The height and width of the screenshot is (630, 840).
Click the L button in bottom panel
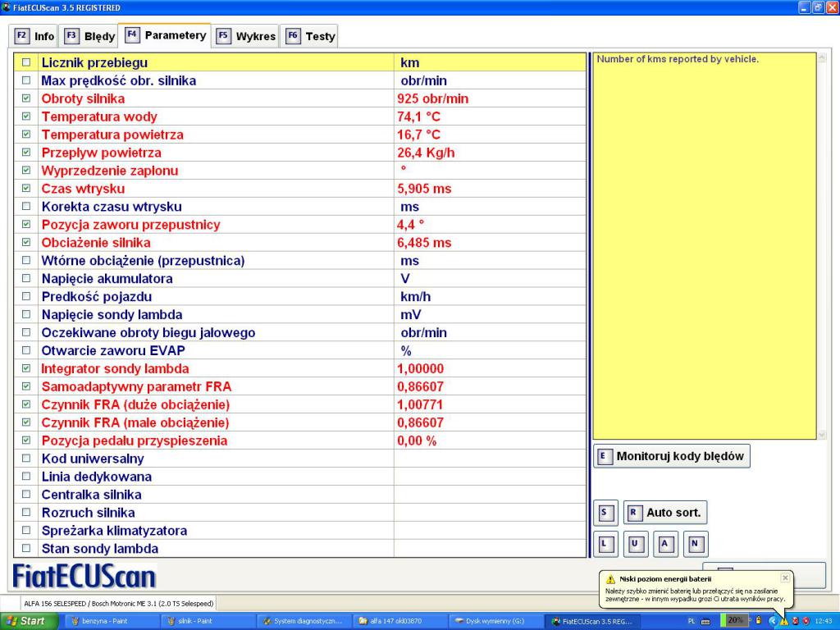(x=605, y=543)
